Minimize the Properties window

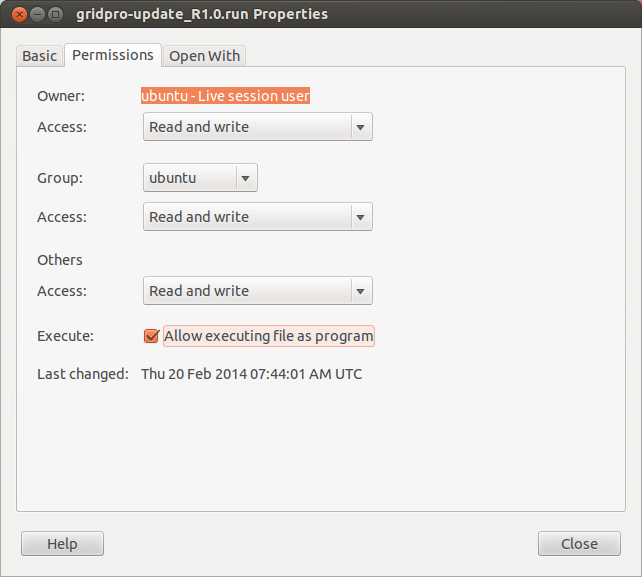[x=37, y=15]
